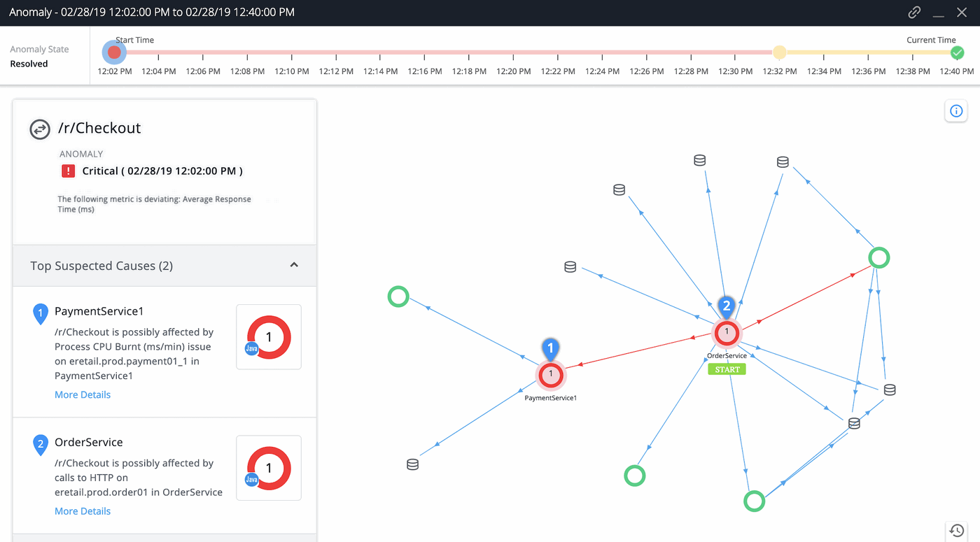Close the Anomaly panel
Screen dimensions: 980x542
tap(962, 13)
